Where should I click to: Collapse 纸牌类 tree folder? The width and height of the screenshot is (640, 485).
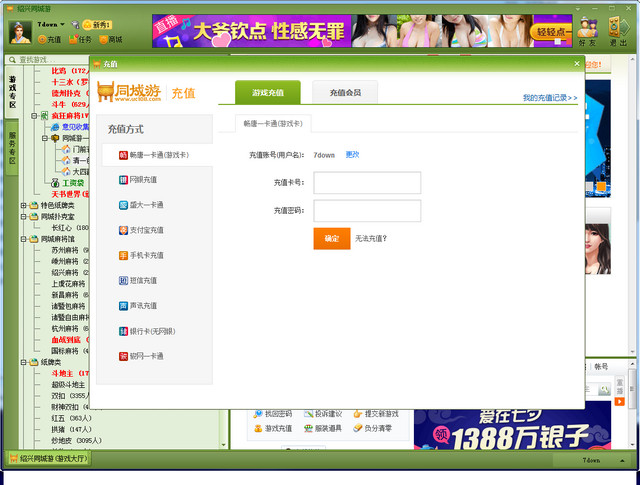pyautogui.click(x=24, y=362)
